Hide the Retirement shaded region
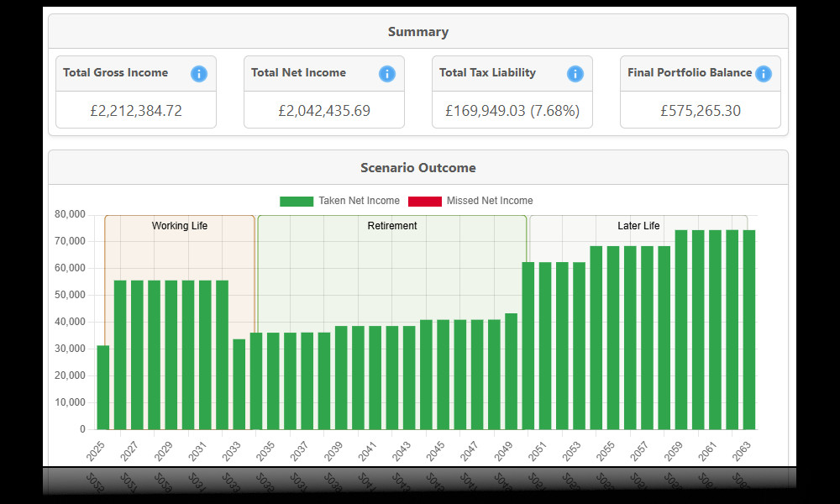The height and width of the screenshot is (504, 840). point(391,226)
